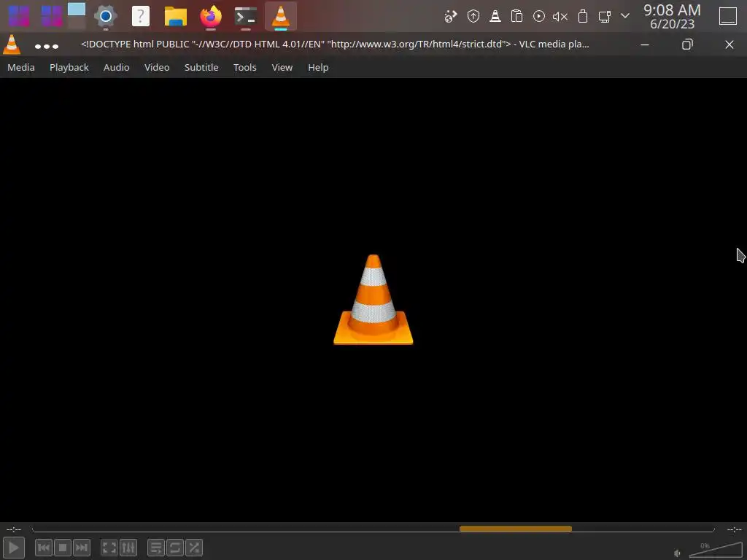
Task: Open the updates shield tray icon
Action: coord(473,17)
